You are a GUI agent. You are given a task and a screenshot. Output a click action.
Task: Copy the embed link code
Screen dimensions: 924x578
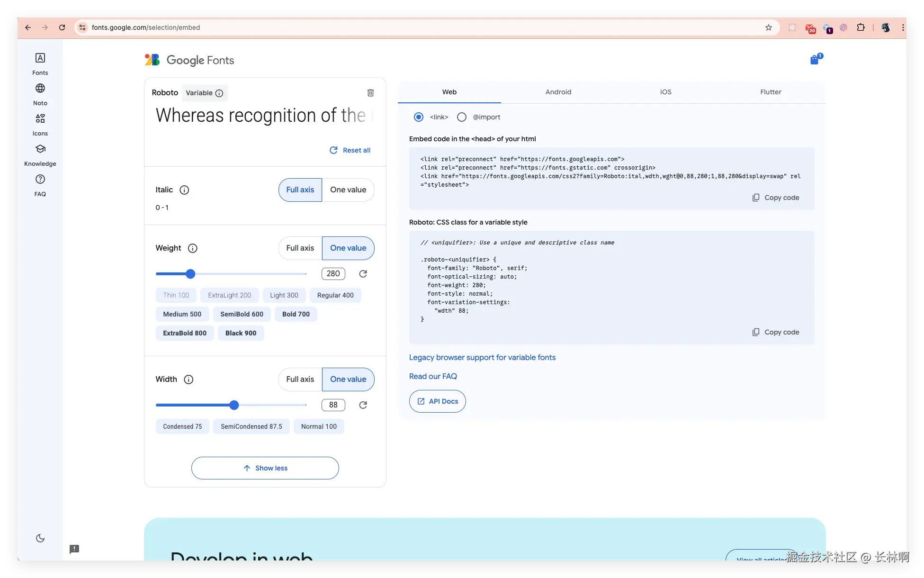pos(776,198)
